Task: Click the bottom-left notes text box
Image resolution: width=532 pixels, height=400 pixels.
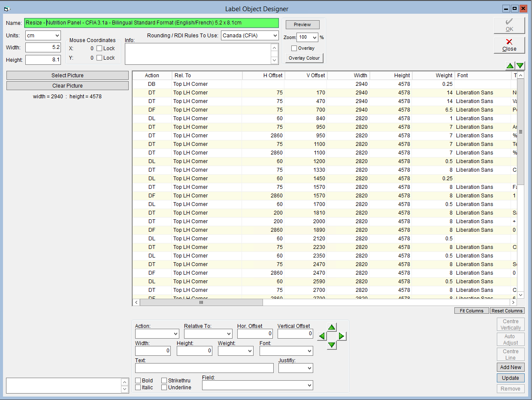Action: (63, 385)
